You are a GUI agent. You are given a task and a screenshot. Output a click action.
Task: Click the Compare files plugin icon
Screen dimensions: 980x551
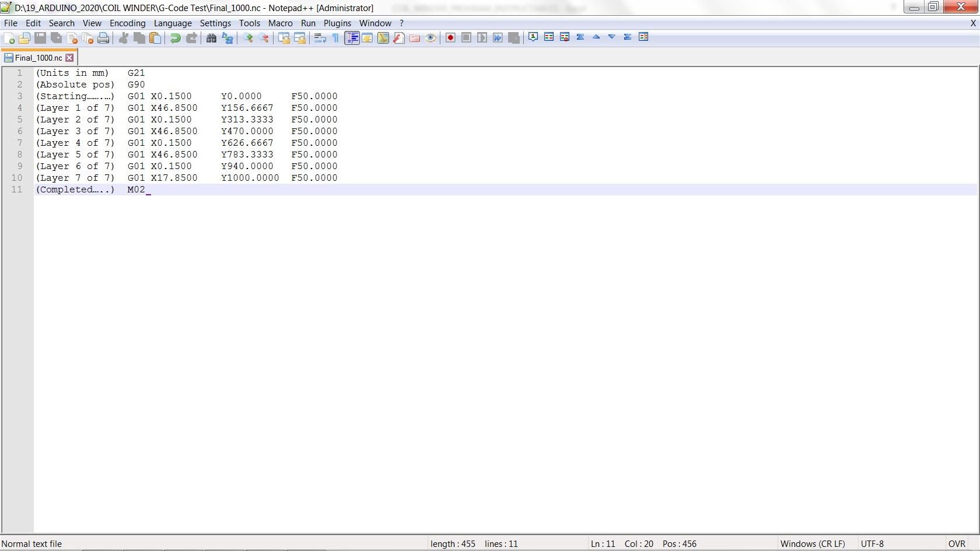point(549,37)
